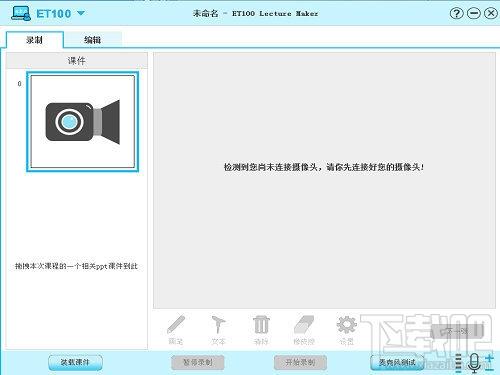Click the 装载课件 button
500x375 pixels.
(x=75, y=362)
